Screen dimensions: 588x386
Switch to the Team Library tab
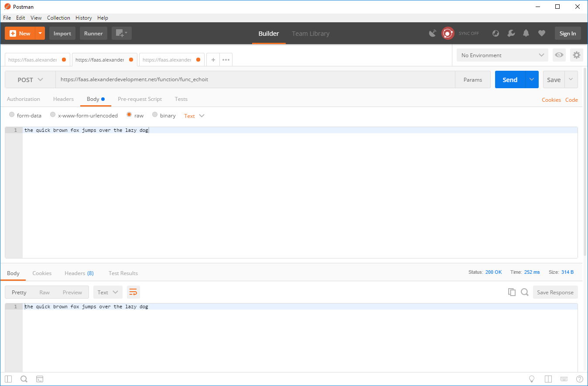tap(311, 34)
